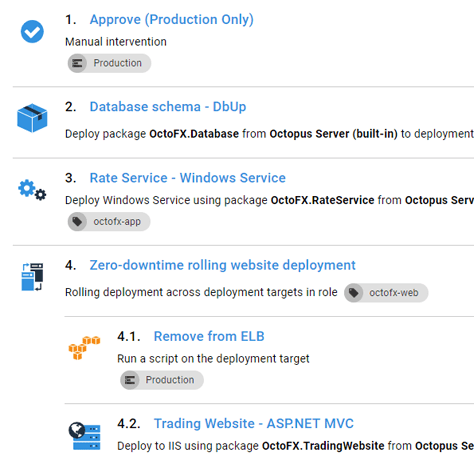Click the octofx-app role chip
The width and height of the screenshot is (474, 463).
coord(109,222)
